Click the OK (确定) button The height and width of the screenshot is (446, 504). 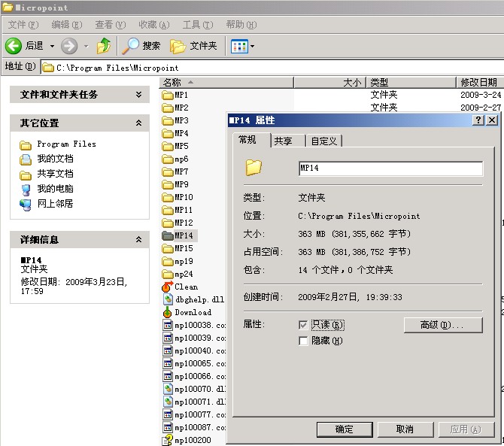click(x=345, y=429)
